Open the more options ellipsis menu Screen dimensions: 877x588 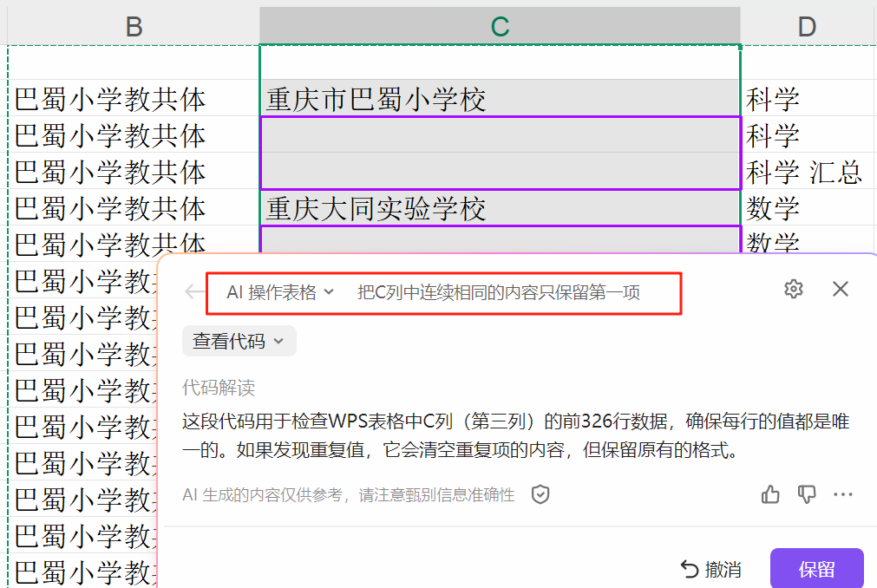tap(842, 493)
